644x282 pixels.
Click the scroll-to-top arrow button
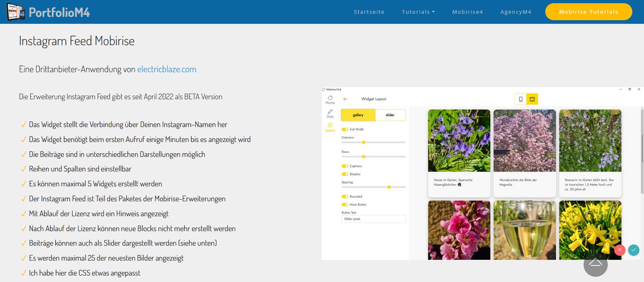(595, 264)
